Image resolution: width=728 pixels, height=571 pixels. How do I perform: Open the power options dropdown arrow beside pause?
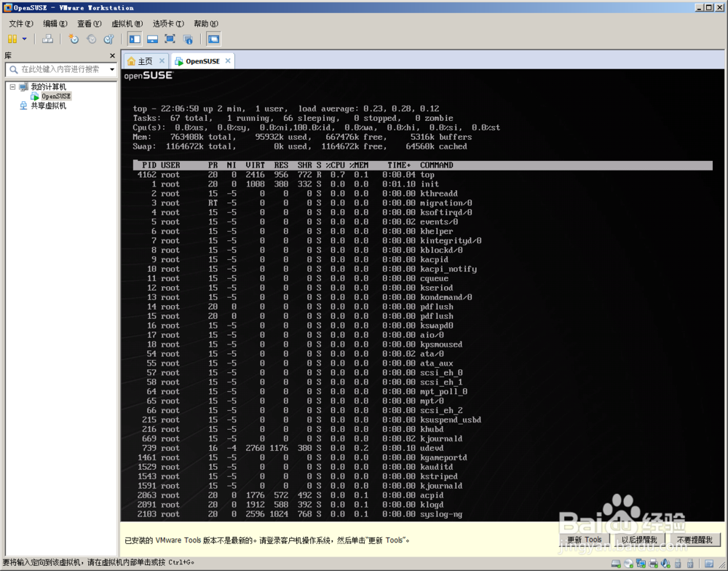point(25,39)
